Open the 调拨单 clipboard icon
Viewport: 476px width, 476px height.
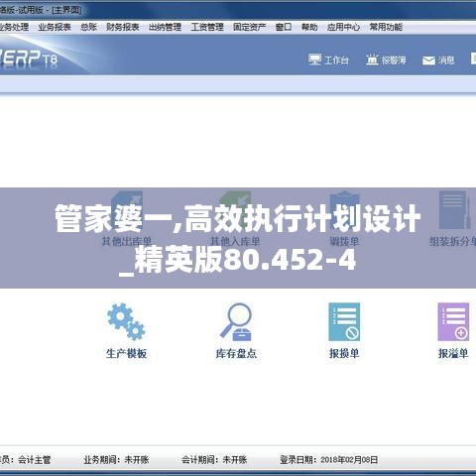[x=344, y=210]
